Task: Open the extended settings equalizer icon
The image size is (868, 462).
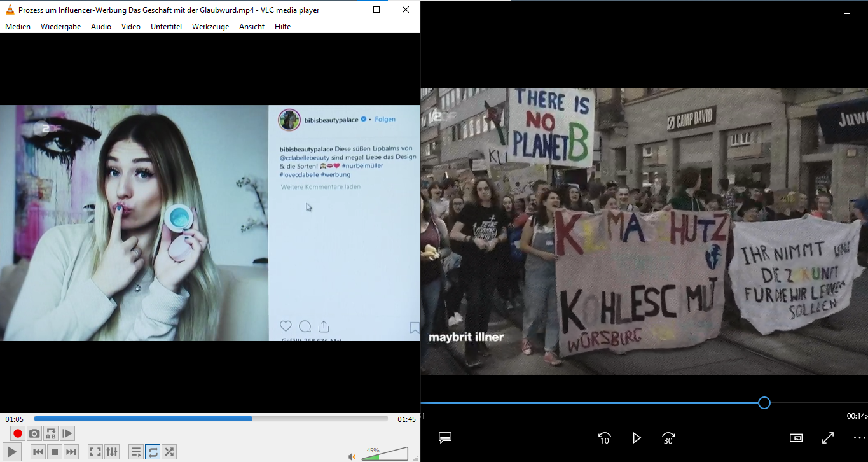Action: pyautogui.click(x=112, y=452)
